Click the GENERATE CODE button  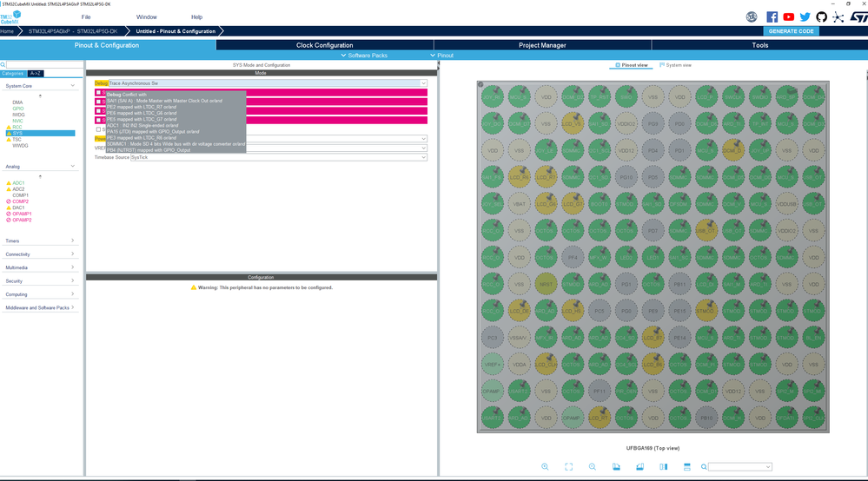pos(791,31)
